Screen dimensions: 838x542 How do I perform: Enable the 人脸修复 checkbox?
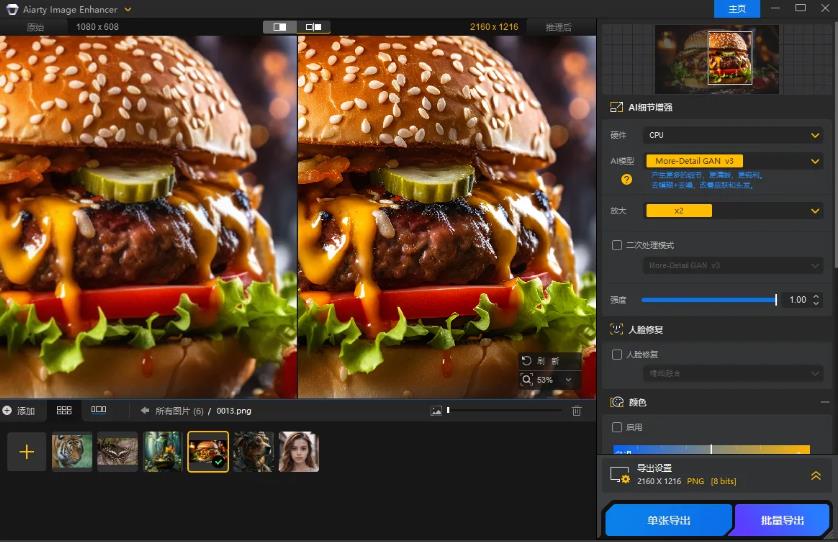(x=617, y=354)
